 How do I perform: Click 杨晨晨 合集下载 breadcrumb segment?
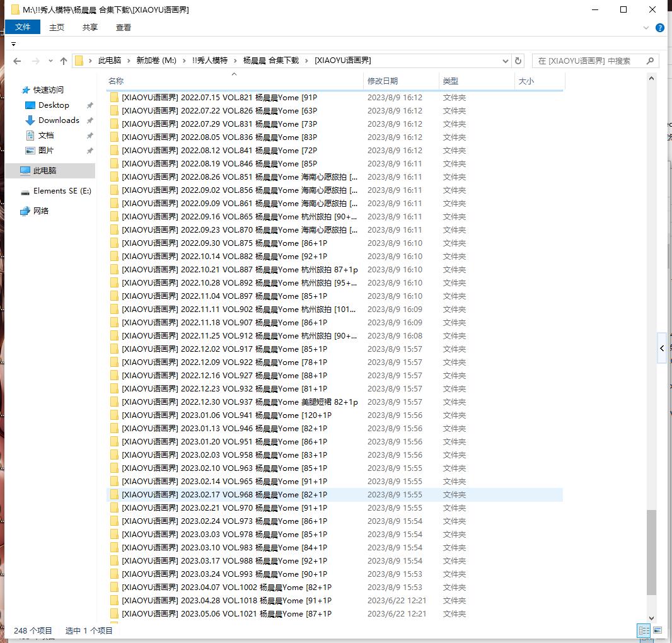tap(271, 61)
